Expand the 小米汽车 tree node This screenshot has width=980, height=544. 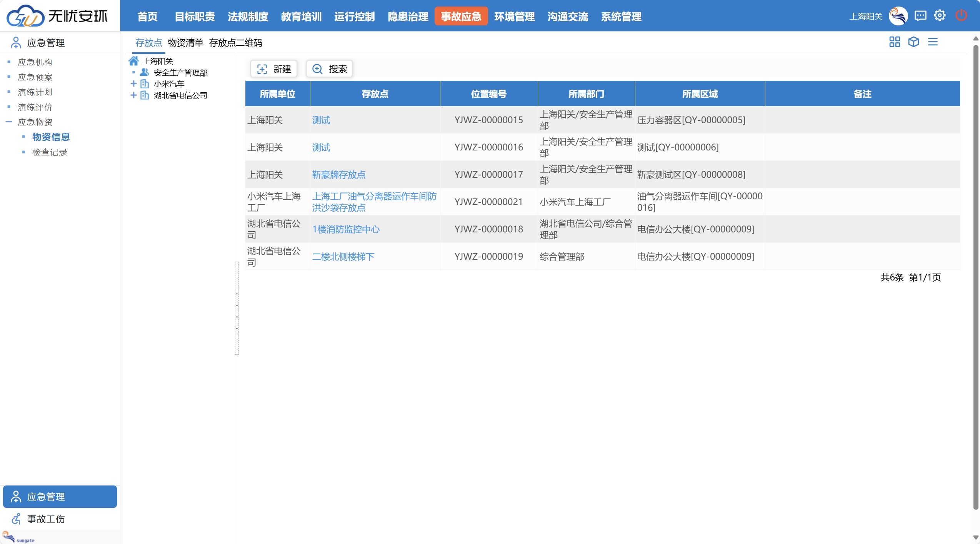coord(133,83)
